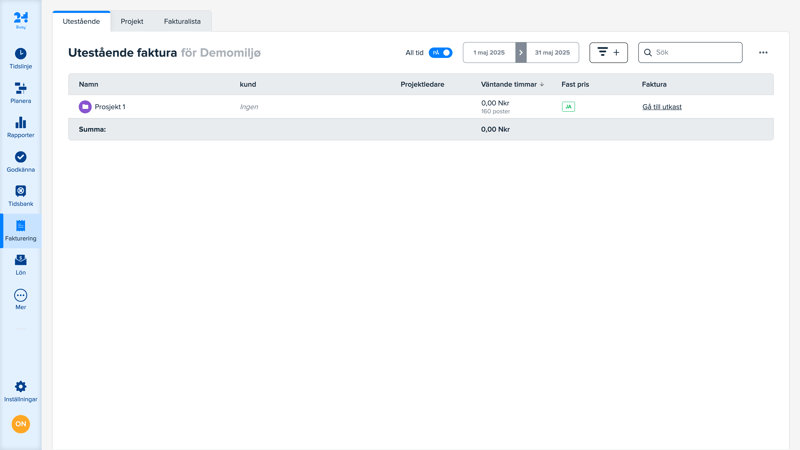Click the Namn column header

click(88, 84)
